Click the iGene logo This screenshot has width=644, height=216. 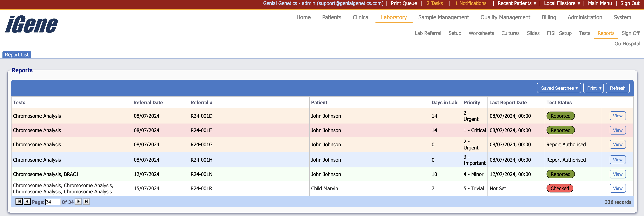pyautogui.click(x=31, y=24)
